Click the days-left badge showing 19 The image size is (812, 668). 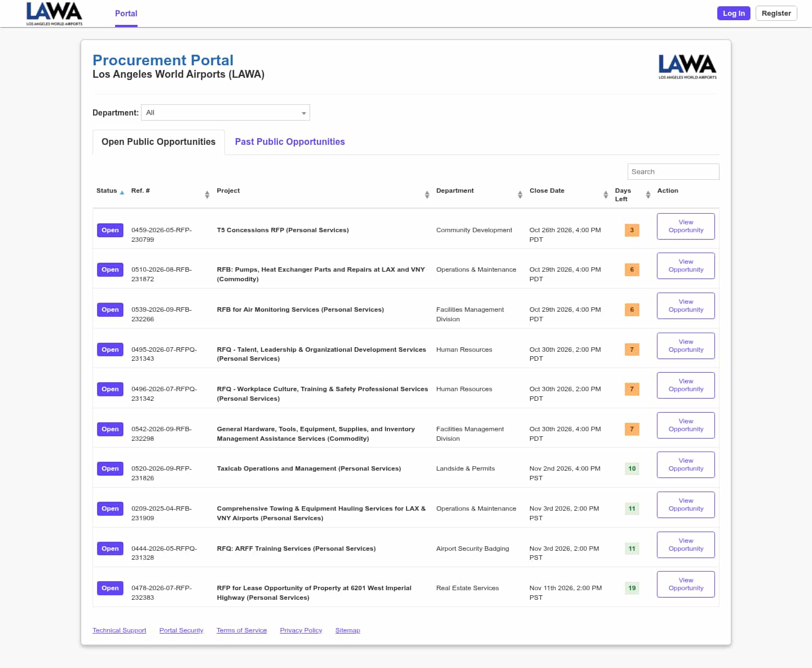tap(632, 588)
